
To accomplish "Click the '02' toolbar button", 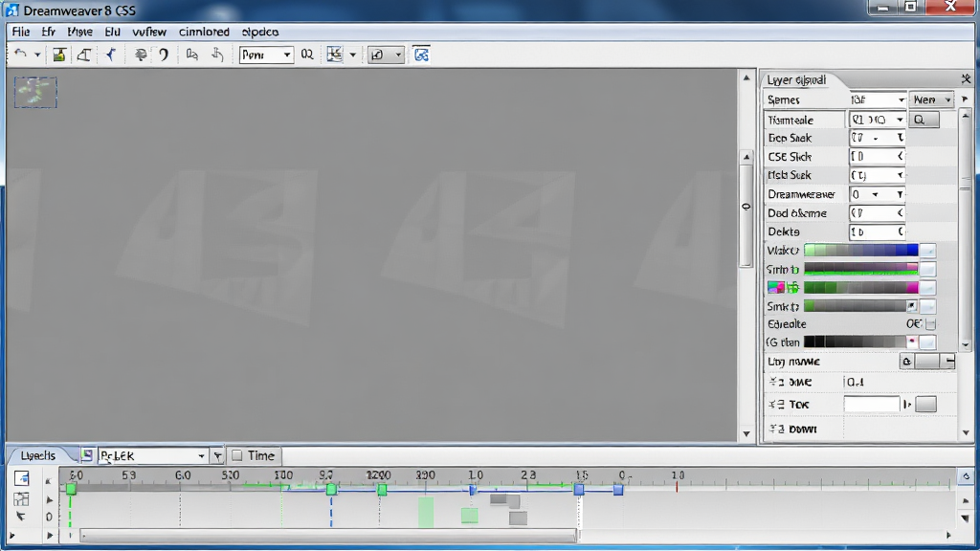I will 307,55.
